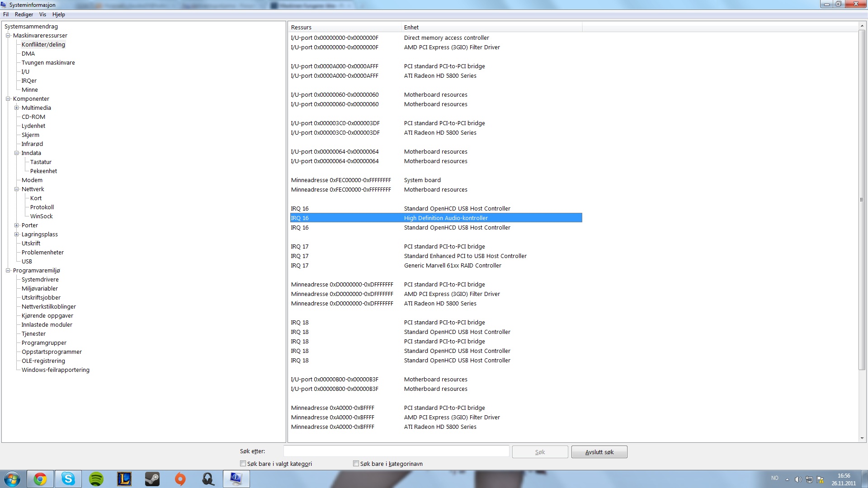Open Skype from the taskbar

[x=68, y=479]
